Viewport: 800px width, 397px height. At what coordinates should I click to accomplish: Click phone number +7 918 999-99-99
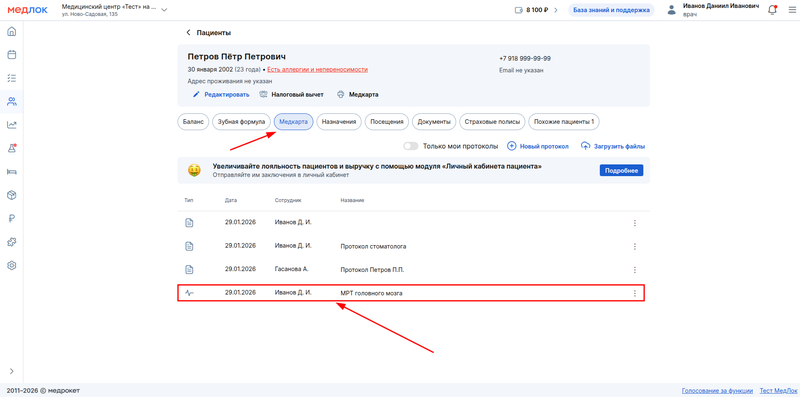tap(524, 58)
